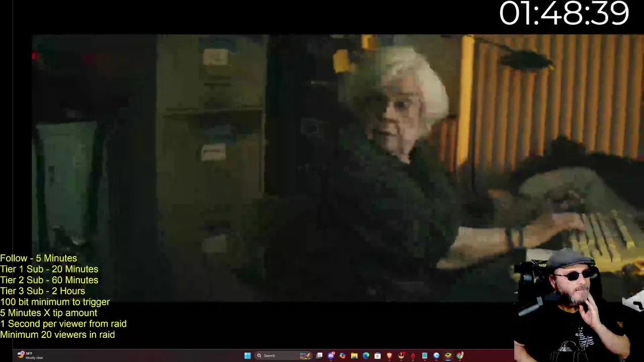Open Google Chrome from the taskbar
644x362 pixels.
tap(460, 355)
